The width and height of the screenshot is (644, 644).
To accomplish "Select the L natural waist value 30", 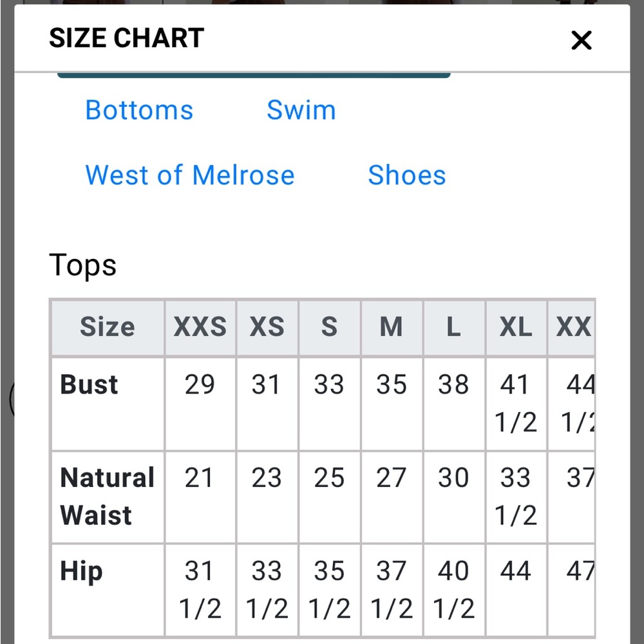I will [453, 478].
